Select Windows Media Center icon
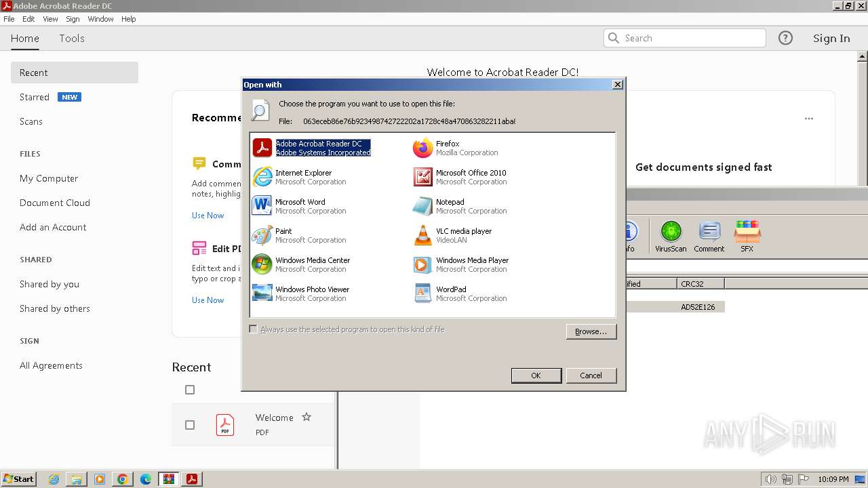868x488 pixels. pos(262,264)
